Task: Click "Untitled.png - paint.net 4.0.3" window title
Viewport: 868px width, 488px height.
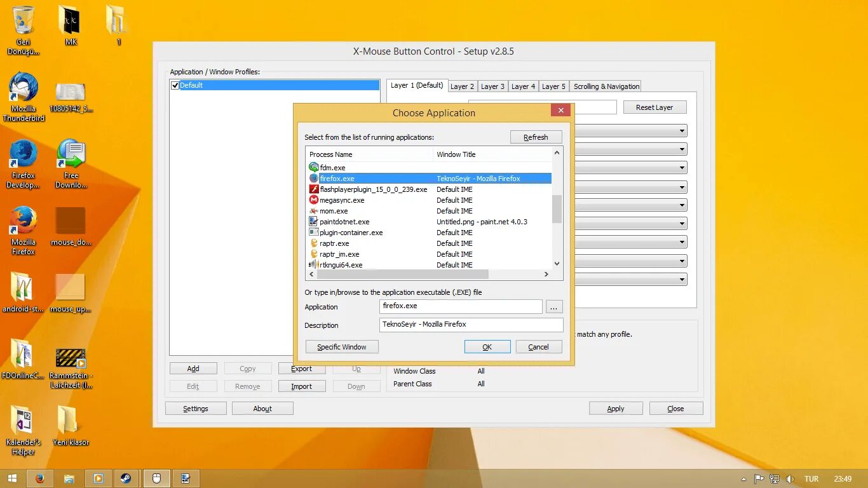Action: [482, 222]
